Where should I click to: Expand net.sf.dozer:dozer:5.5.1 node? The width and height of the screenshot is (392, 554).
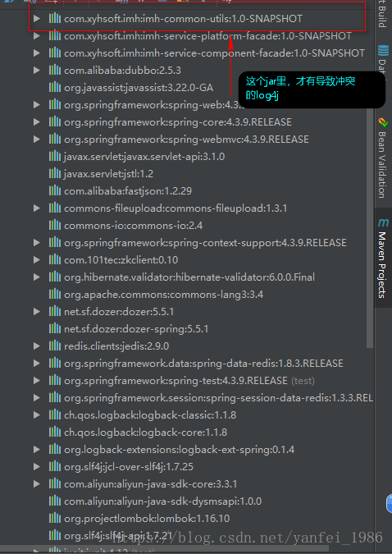[x=37, y=312]
